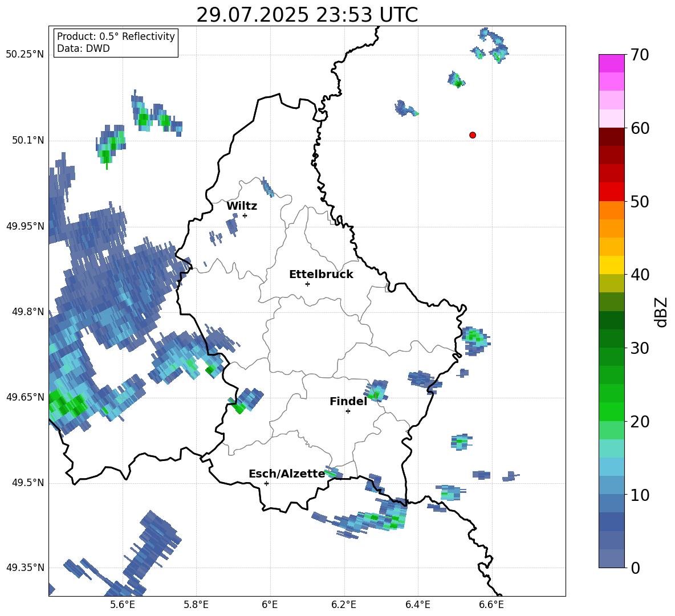The image size is (675, 616).
Task: Click the title 29.07.2025 23:53 UTC
Action: 307,15
